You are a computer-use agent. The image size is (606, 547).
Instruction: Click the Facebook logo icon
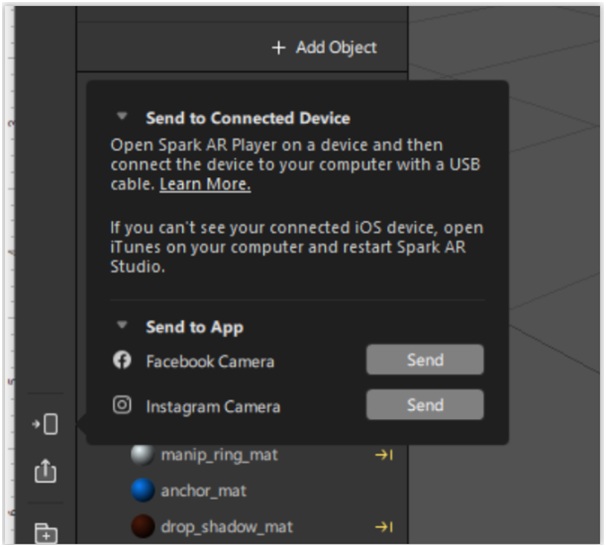point(122,360)
